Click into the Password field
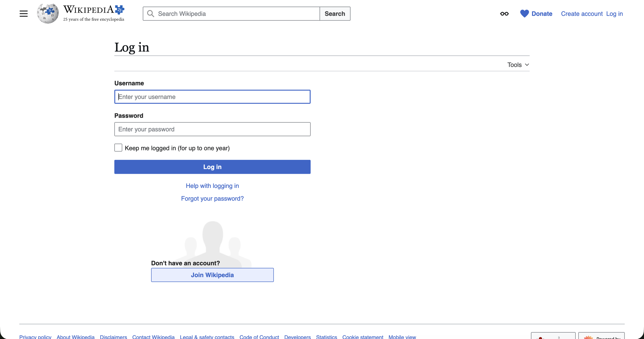This screenshot has height=339, width=644. click(212, 129)
